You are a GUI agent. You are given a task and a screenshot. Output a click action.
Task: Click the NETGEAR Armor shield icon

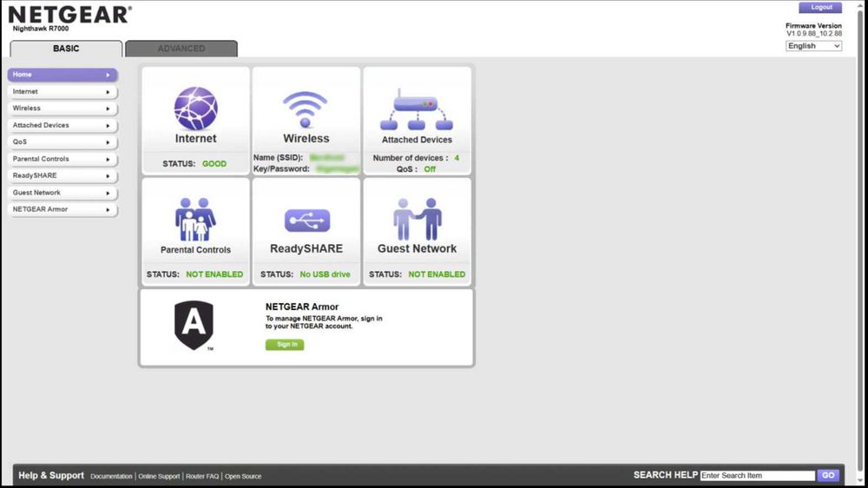(x=194, y=326)
